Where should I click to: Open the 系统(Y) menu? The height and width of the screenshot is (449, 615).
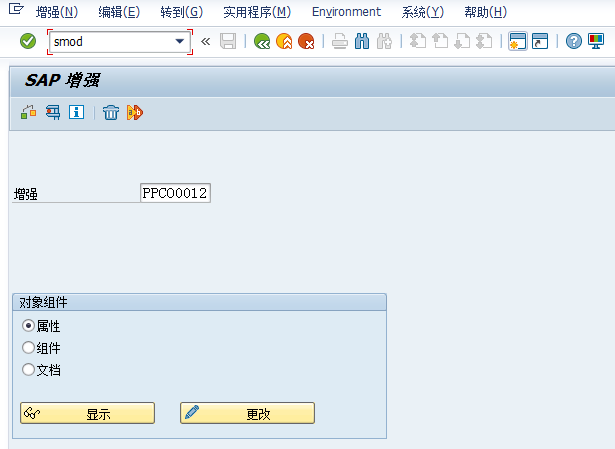coord(422,12)
